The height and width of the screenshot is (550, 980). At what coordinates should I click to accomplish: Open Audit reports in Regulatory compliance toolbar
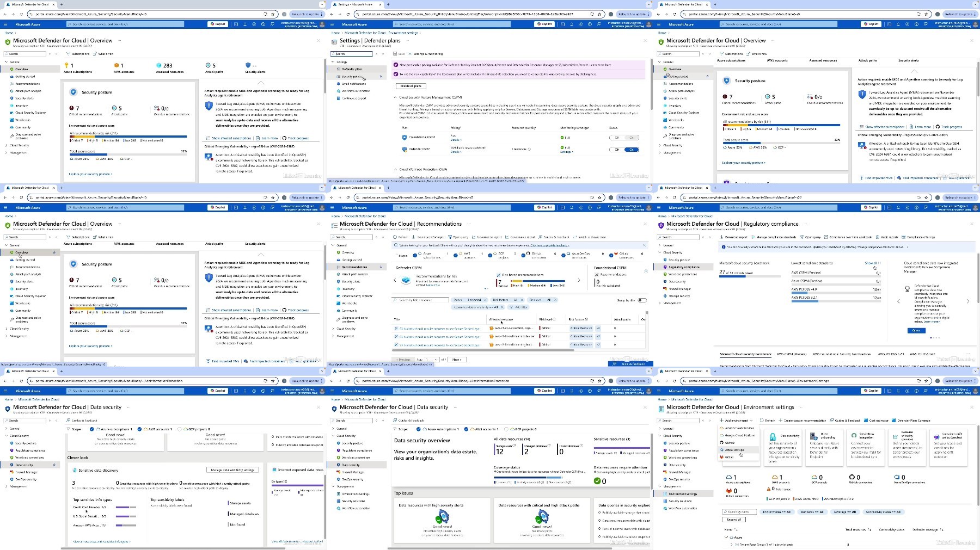point(887,237)
